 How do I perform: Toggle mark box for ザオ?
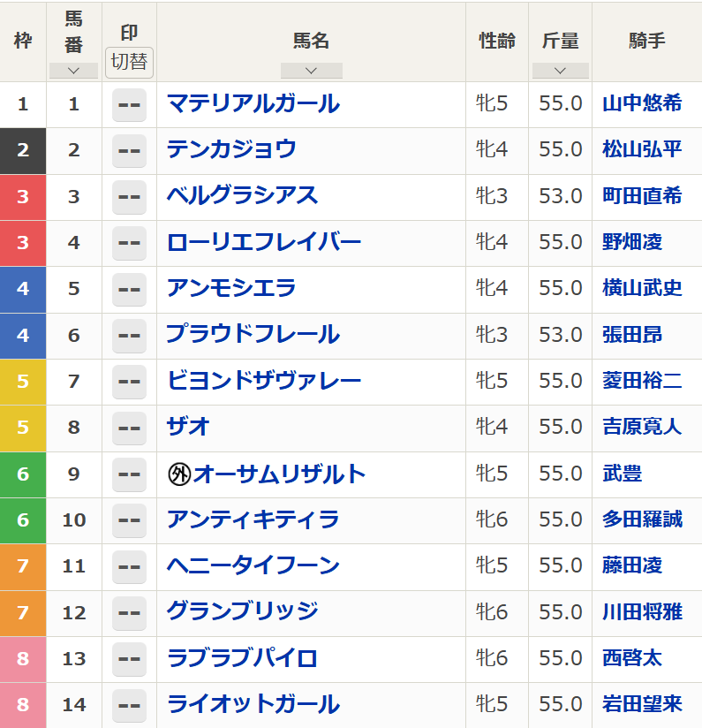point(129,428)
